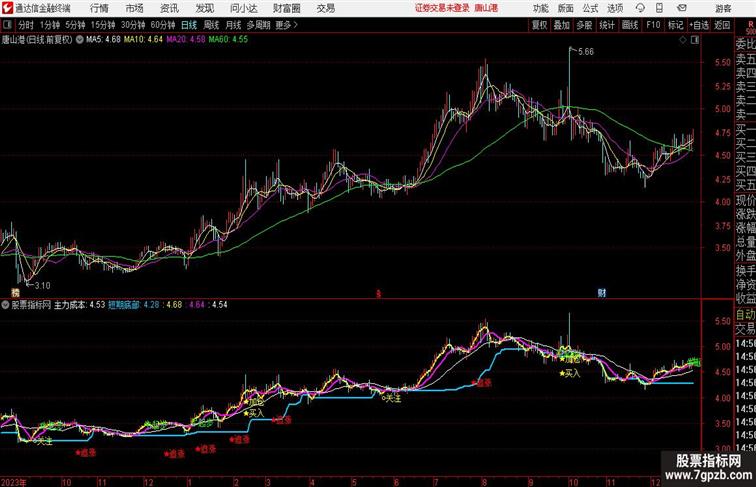This screenshot has width=756, height=487.
Task: Toggle the left sidebar panel icon
Action: (x=7, y=25)
